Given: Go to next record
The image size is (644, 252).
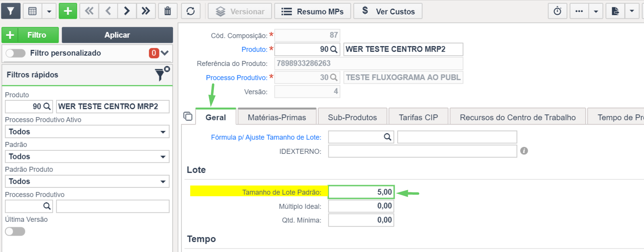Looking at the screenshot, I should tap(127, 11).
